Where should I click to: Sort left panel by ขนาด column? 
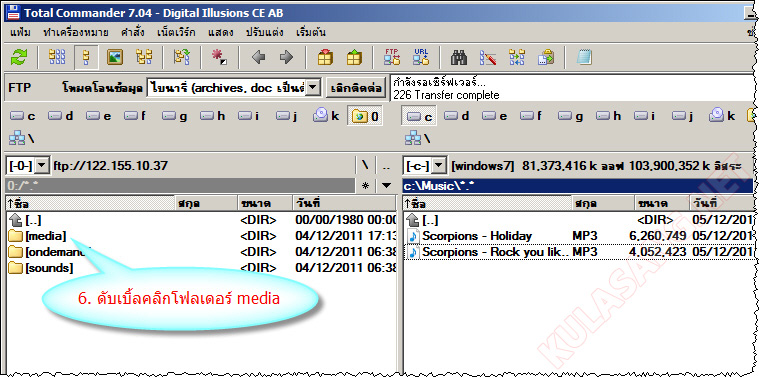pos(265,203)
